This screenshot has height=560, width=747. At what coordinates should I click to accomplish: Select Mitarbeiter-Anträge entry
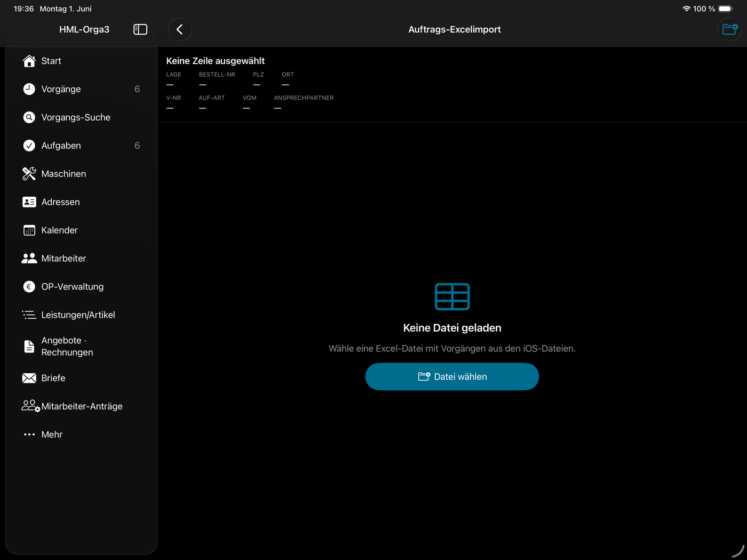(82, 406)
